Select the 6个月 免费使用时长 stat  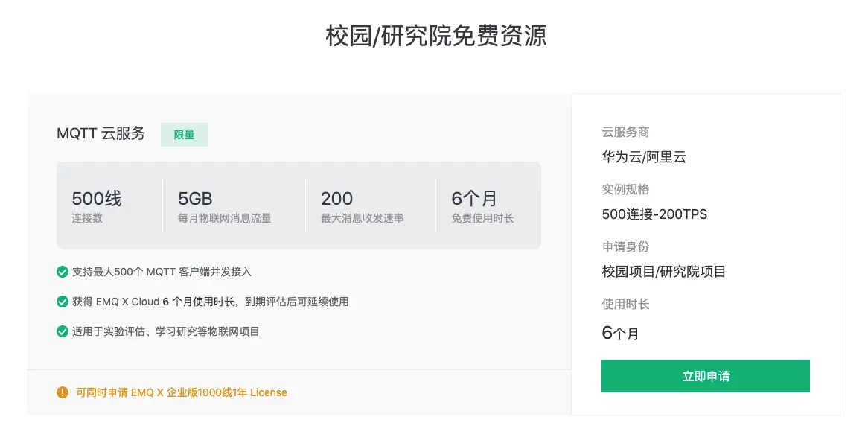pyautogui.click(x=482, y=206)
